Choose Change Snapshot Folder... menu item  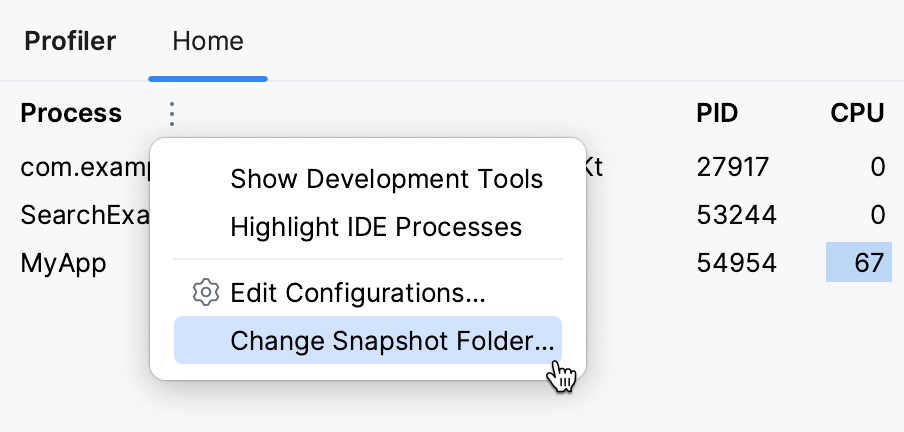390,341
